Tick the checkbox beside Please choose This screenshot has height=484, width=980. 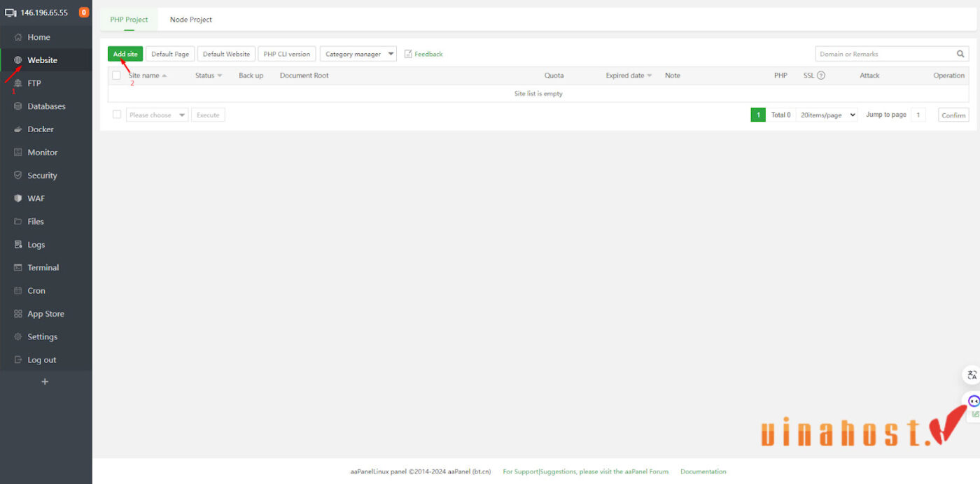117,115
